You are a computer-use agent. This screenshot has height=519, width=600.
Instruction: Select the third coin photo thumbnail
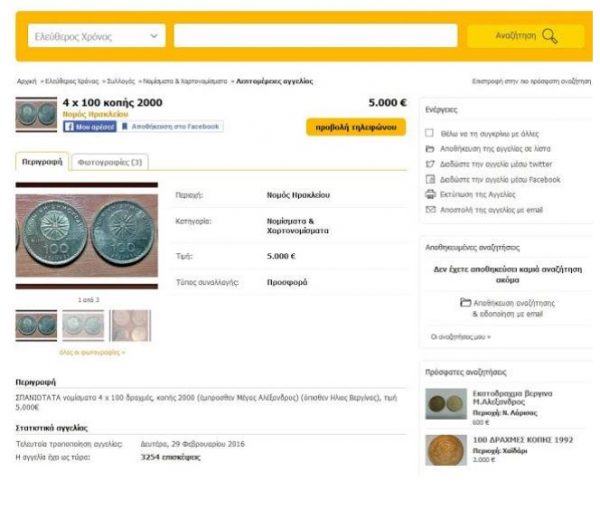coord(130,326)
